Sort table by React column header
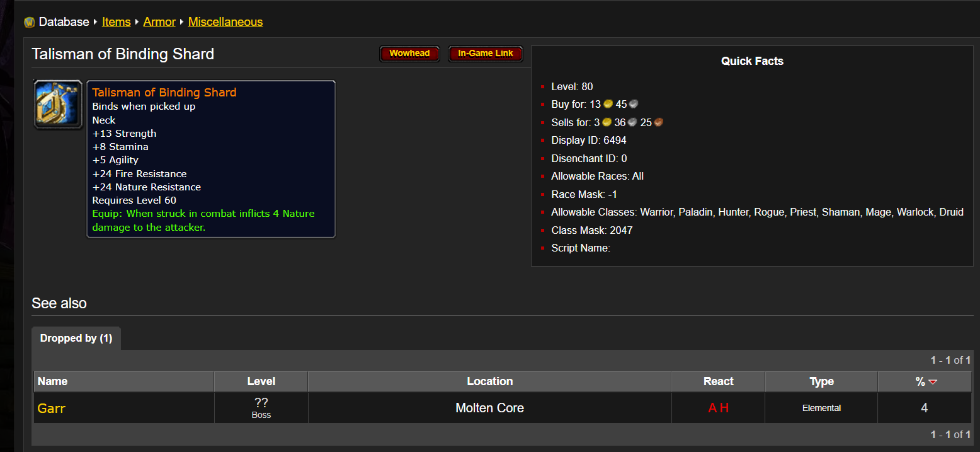 (719, 381)
